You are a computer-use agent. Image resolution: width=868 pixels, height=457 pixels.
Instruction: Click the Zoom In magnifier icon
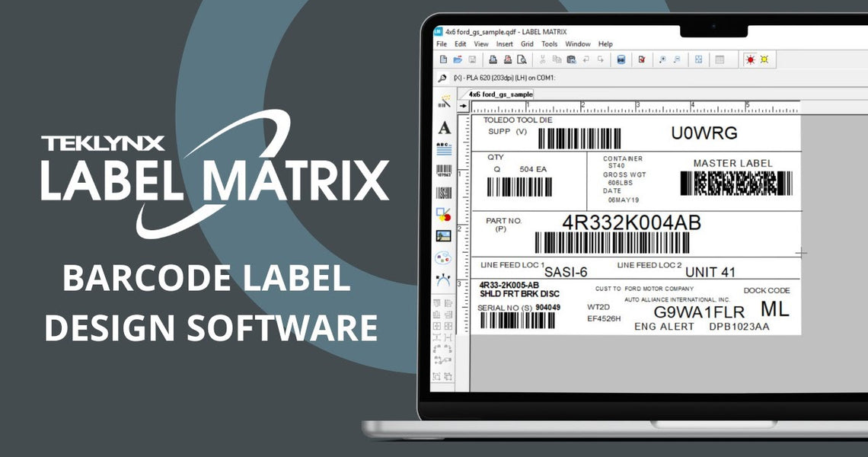662,59
